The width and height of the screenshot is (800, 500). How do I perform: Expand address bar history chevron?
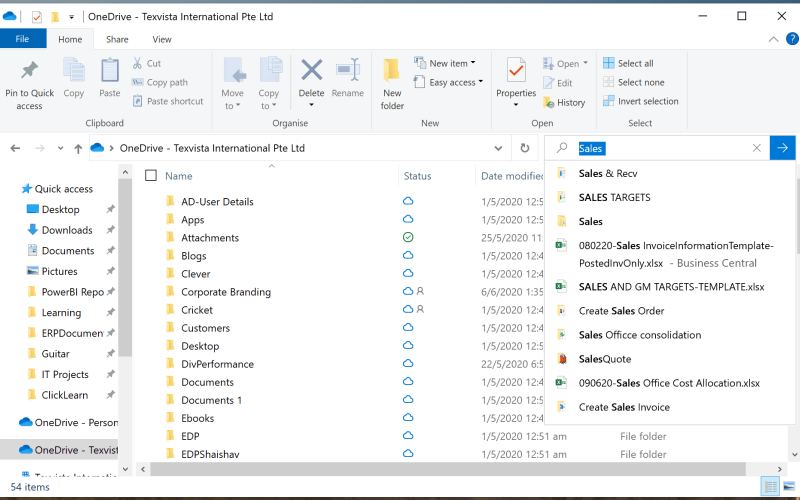(x=498, y=148)
